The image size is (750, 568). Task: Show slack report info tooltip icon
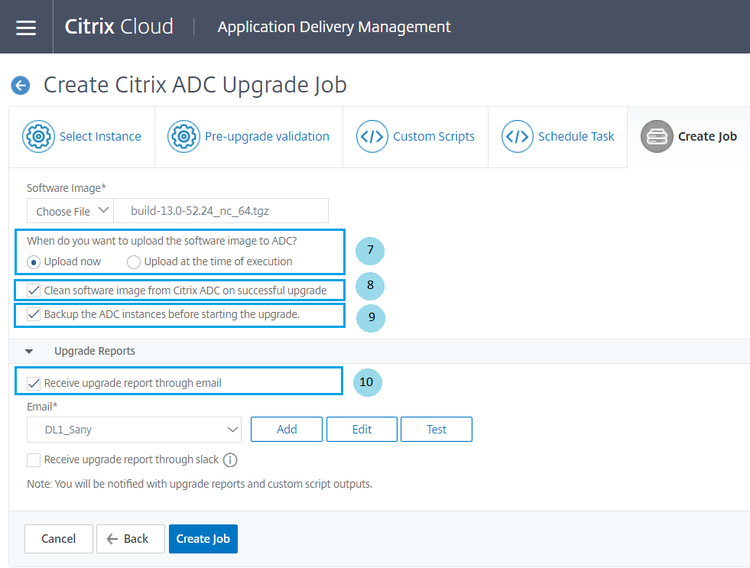point(230,460)
